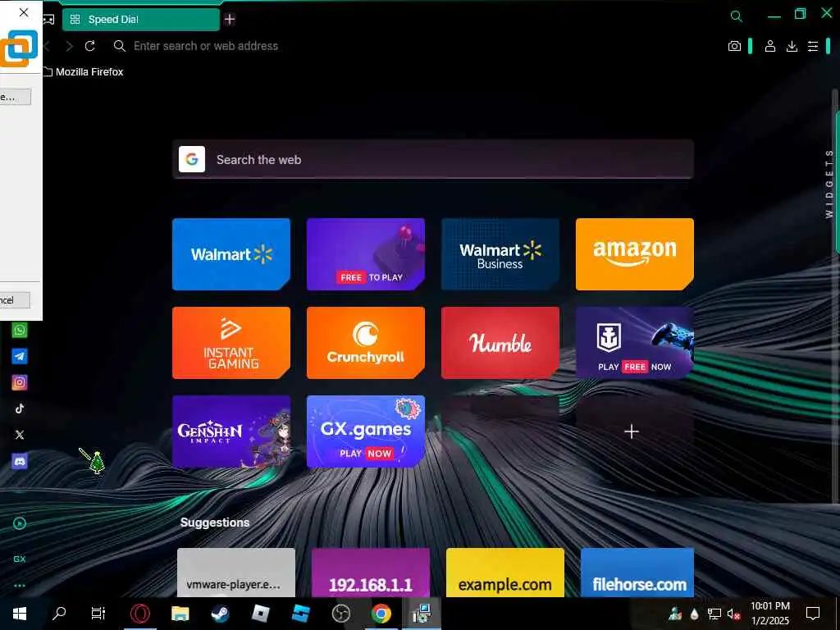Click Opera GX taskbar icon
Image resolution: width=840 pixels, height=630 pixels.
tap(139, 614)
